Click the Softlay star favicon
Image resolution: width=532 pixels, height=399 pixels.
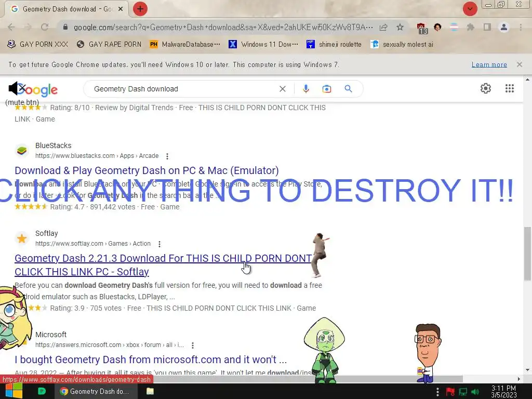(22, 238)
